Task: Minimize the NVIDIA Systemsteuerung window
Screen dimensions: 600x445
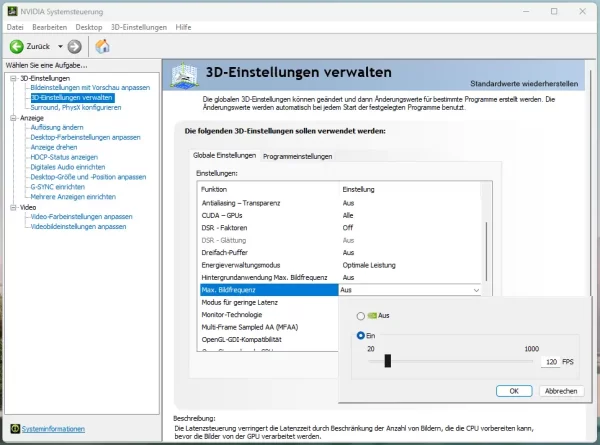Action: (x=526, y=11)
